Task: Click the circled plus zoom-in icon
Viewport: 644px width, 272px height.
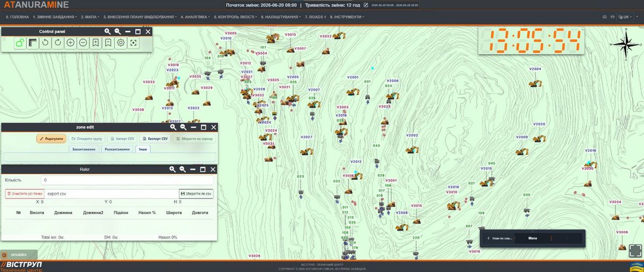Action: tap(70, 42)
